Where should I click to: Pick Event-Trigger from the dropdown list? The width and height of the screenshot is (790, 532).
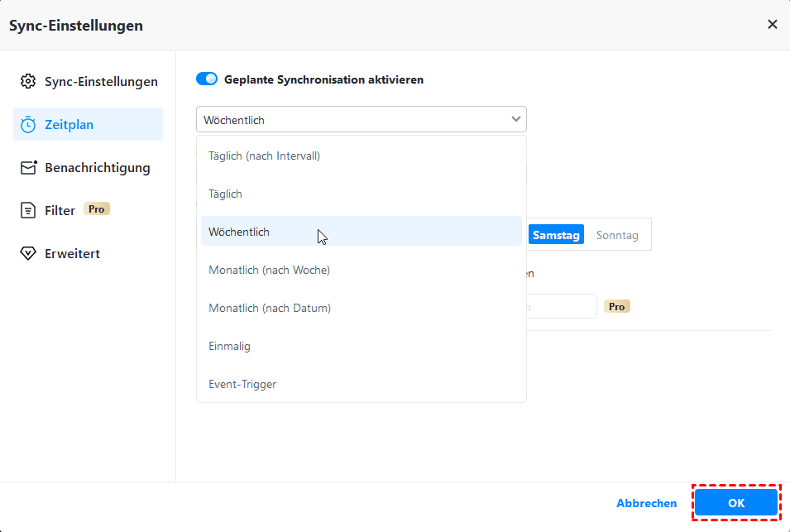click(242, 384)
